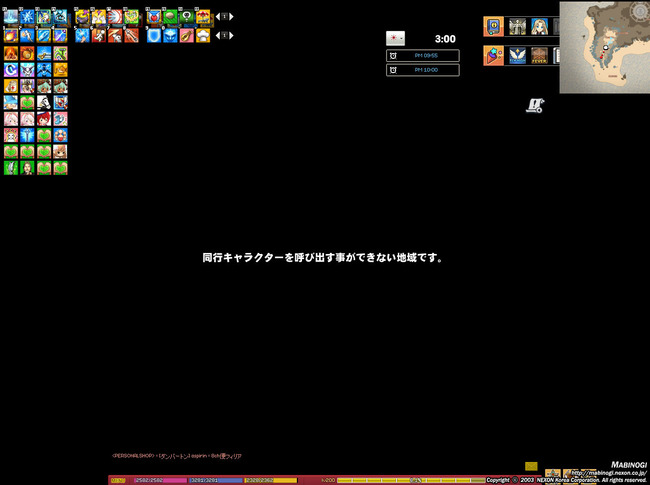Click the white cat with flower crown icon
This screenshot has height=485, width=650.
click(x=11, y=135)
